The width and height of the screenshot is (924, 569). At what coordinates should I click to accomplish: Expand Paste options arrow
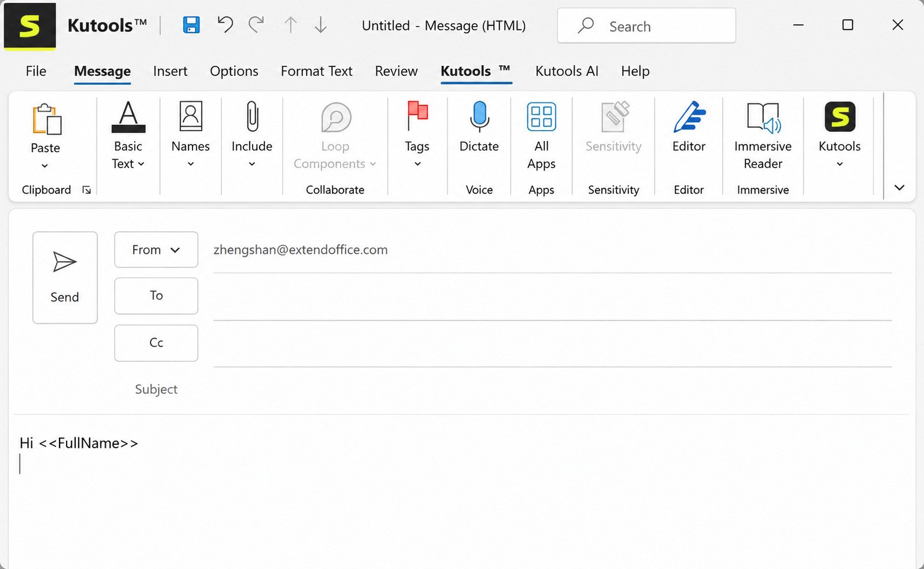pos(45,166)
